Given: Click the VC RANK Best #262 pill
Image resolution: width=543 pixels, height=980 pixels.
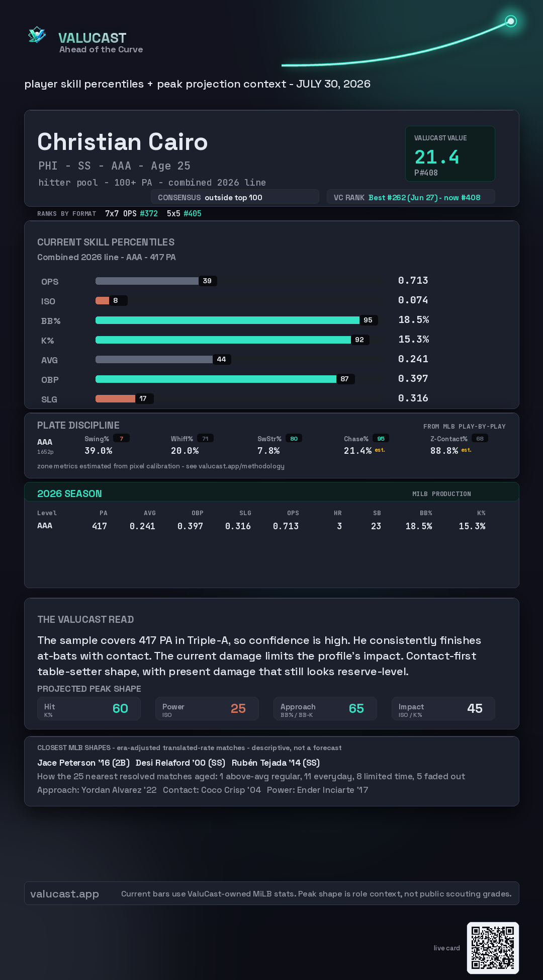Looking at the screenshot, I should click(x=411, y=197).
